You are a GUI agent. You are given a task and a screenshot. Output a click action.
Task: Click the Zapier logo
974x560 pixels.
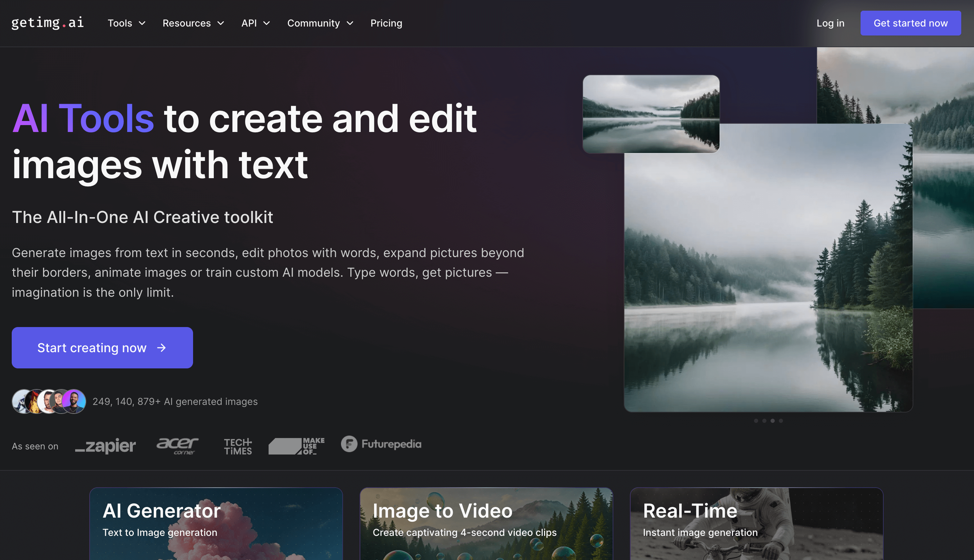tap(105, 446)
